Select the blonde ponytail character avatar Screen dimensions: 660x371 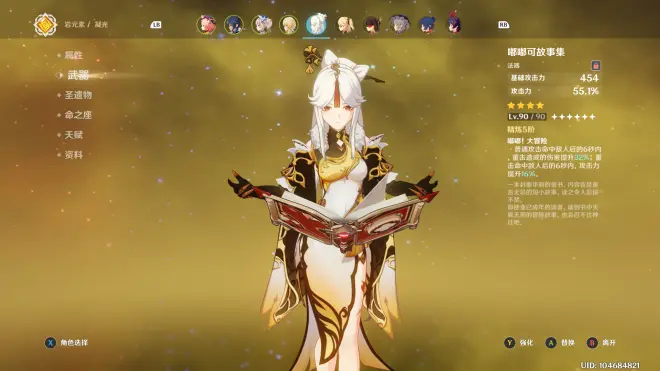(345, 24)
